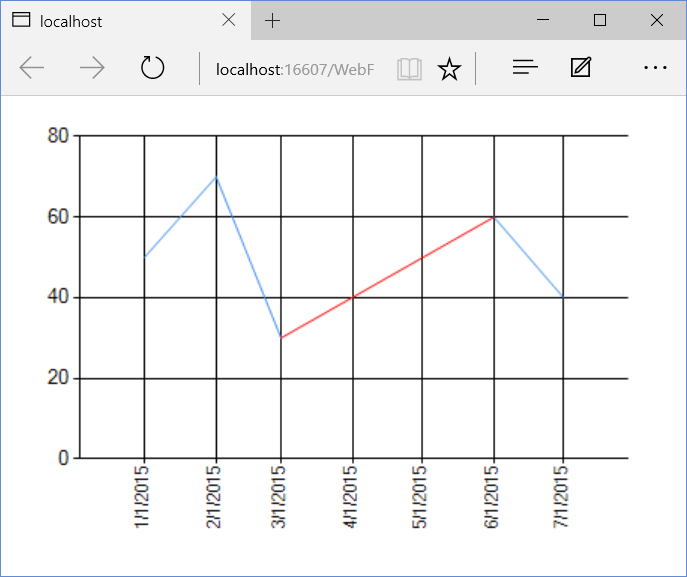The height and width of the screenshot is (577, 687).
Task: Make a Web Note with pen icon
Action: [581, 68]
